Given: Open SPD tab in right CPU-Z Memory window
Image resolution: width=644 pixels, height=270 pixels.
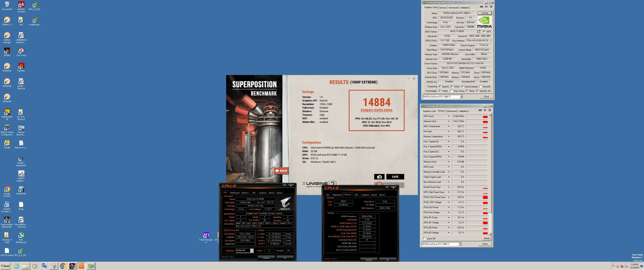Looking at the screenshot, I should 356,195.
